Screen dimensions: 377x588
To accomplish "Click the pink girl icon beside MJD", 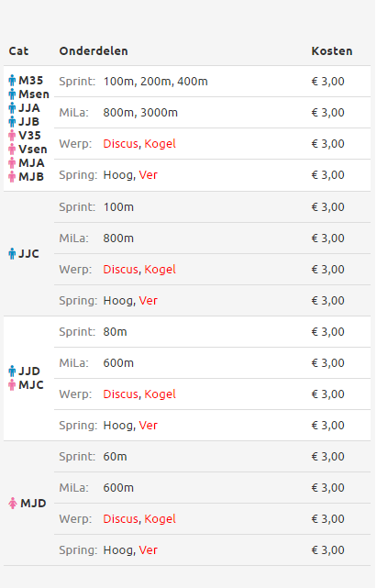I will pos(13,504).
